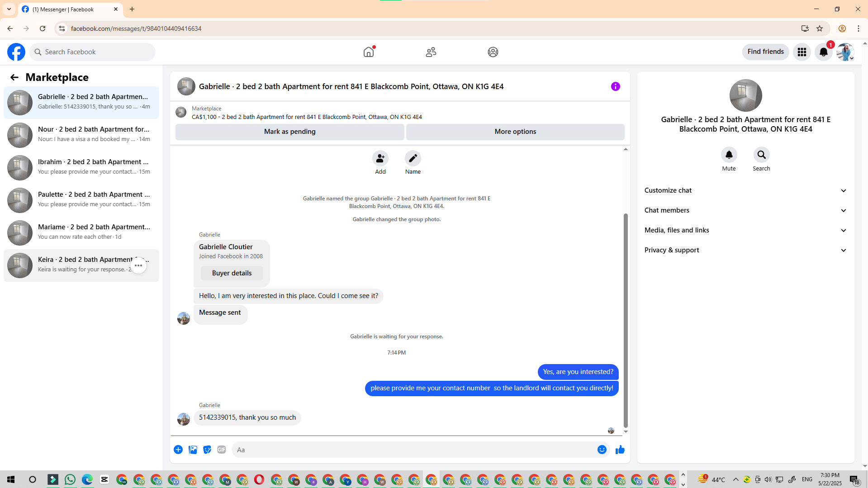
Task: Click Gabrielle's avatar beside her message
Action: (184, 419)
